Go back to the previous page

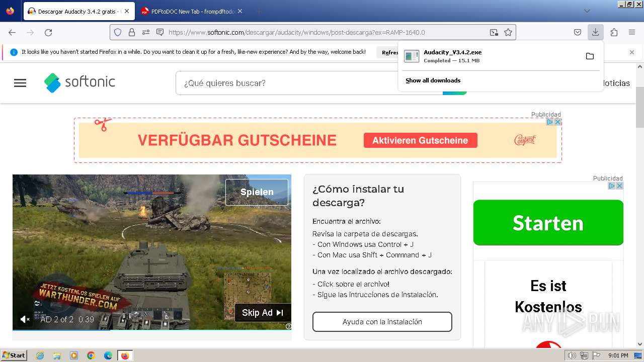12,32
